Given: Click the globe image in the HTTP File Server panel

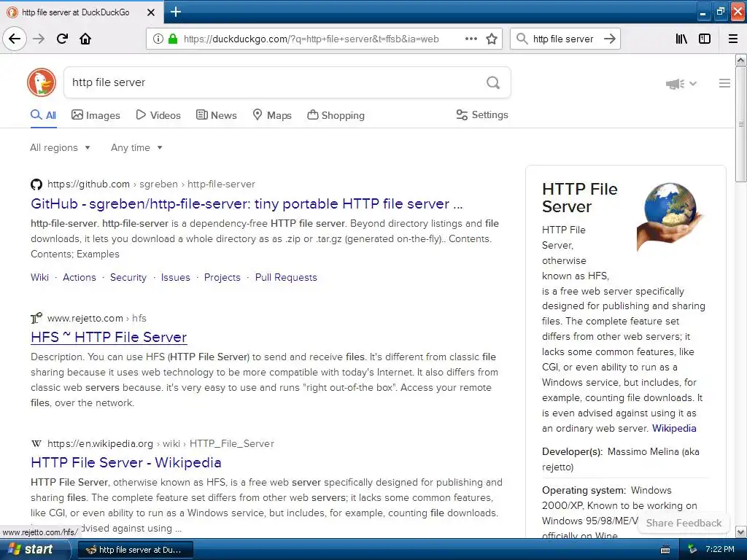Looking at the screenshot, I should (x=671, y=217).
